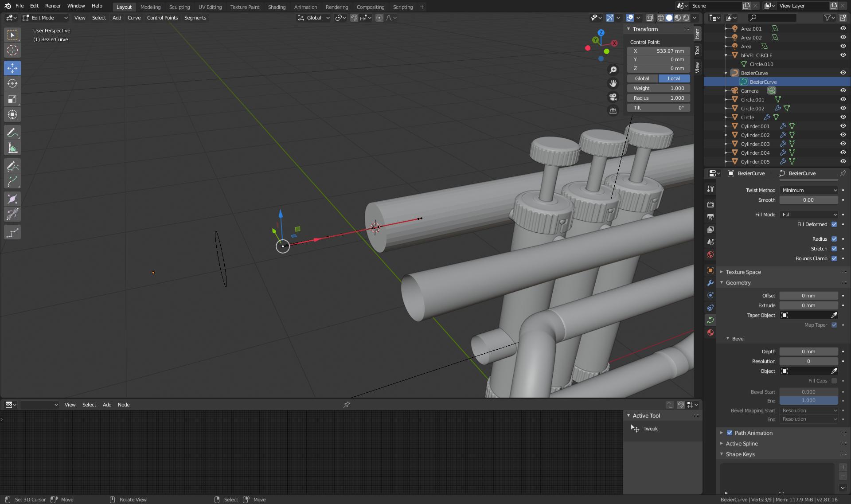Disable the Bounds Clamp checkbox
The image size is (851, 504).
(835, 258)
